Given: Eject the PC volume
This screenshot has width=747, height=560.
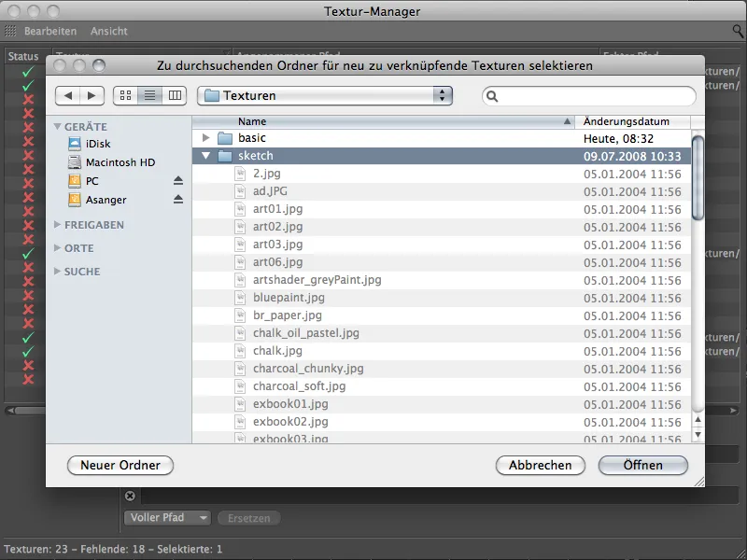Looking at the screenshot, I should [178, 180].
